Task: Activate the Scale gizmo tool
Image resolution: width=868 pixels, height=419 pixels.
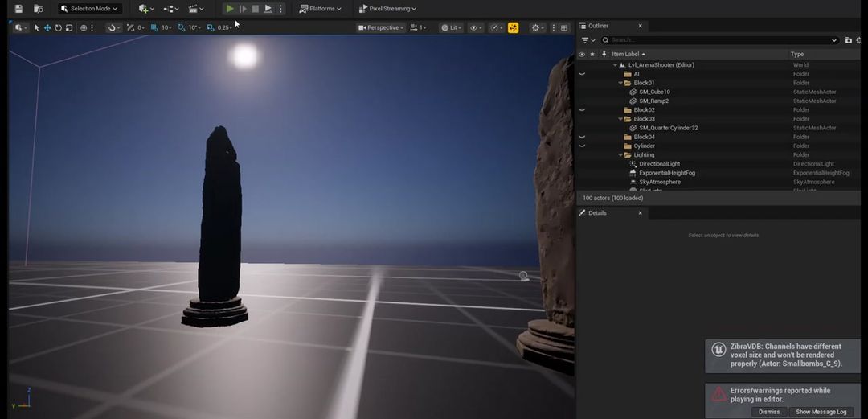Action: [69, 27]
